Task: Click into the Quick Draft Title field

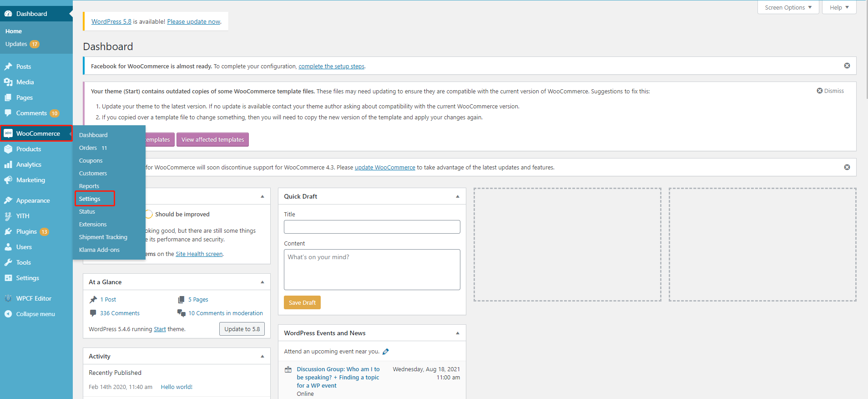Action: point(372,227)
